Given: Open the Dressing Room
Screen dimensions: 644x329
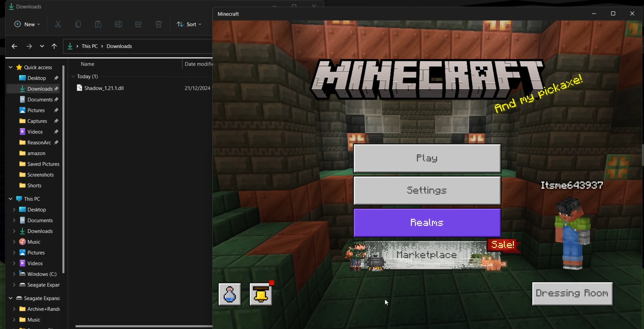Looking at the screenshot, I should coord(572,294).
